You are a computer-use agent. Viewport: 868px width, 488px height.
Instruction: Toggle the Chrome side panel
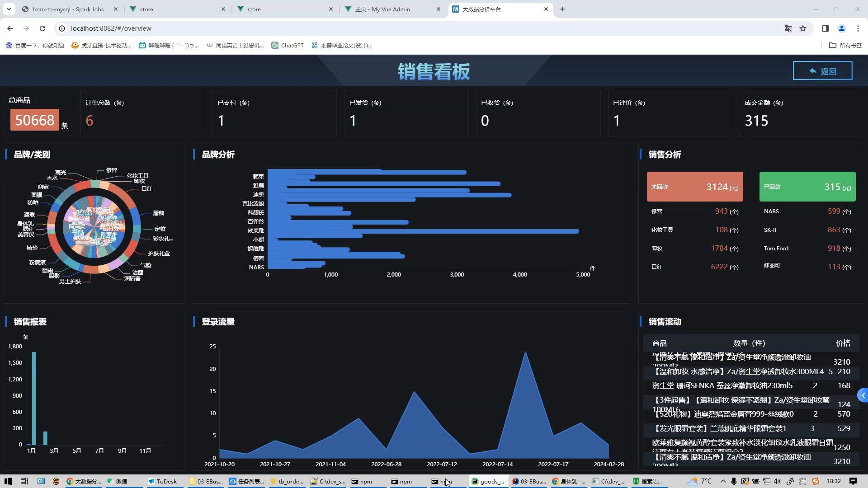tap(825, 28)
